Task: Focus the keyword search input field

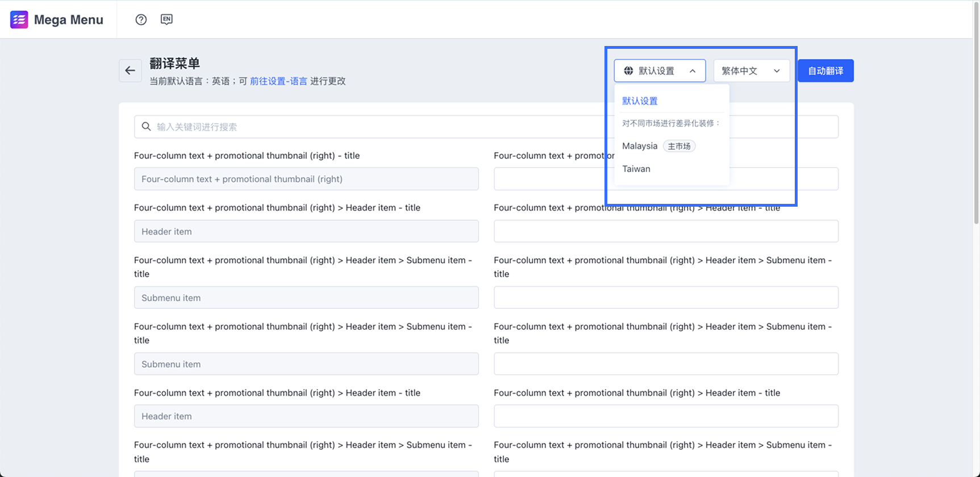Action: point(369,127)
